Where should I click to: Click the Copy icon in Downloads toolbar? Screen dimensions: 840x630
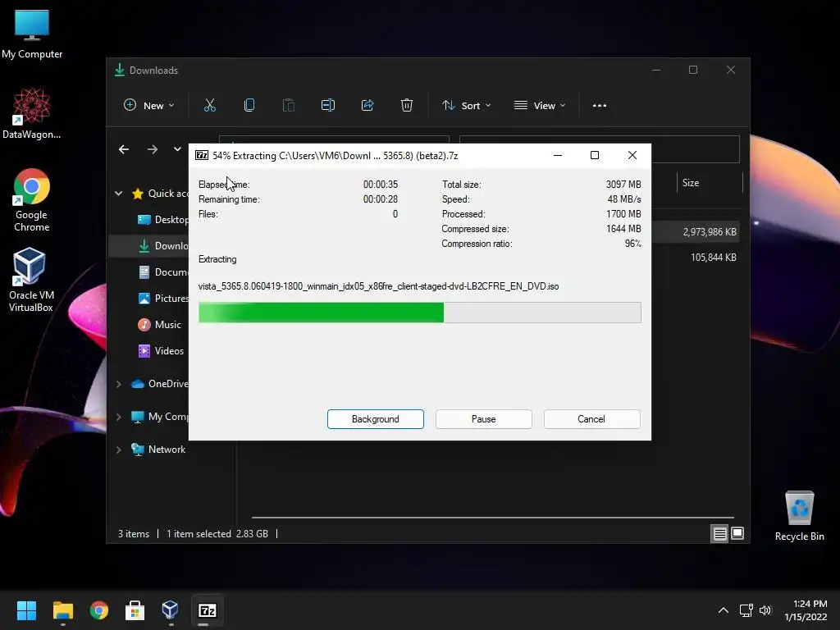coord(249,106)
